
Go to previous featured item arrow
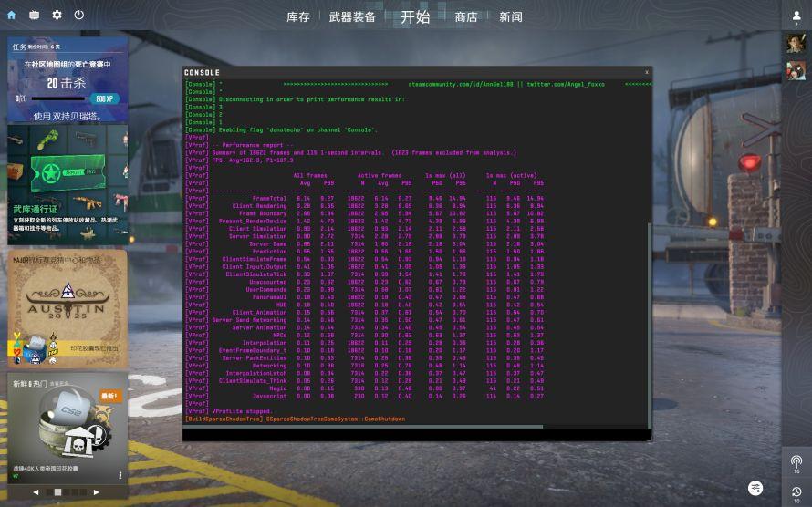(36, 492)
